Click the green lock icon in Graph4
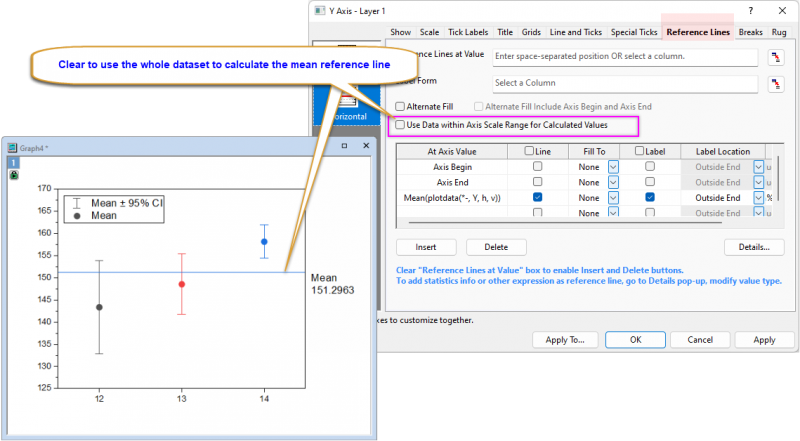 coord(14,175)
